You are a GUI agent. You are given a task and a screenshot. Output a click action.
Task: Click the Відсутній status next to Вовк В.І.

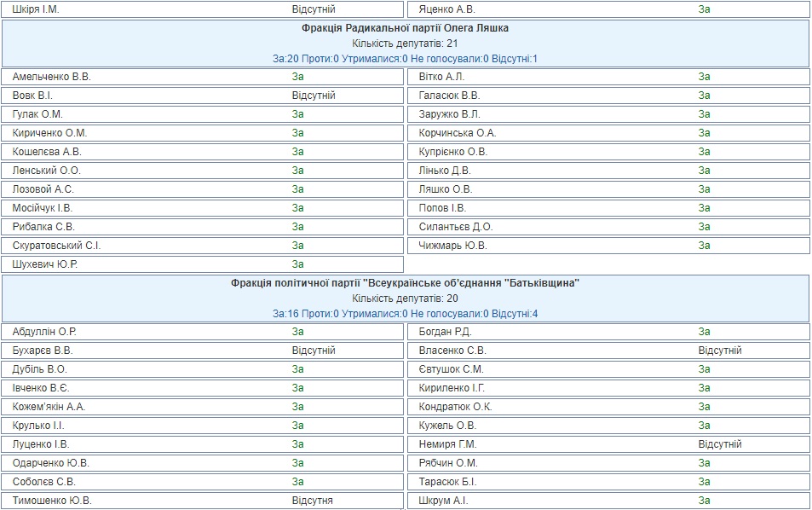[314, 96]
